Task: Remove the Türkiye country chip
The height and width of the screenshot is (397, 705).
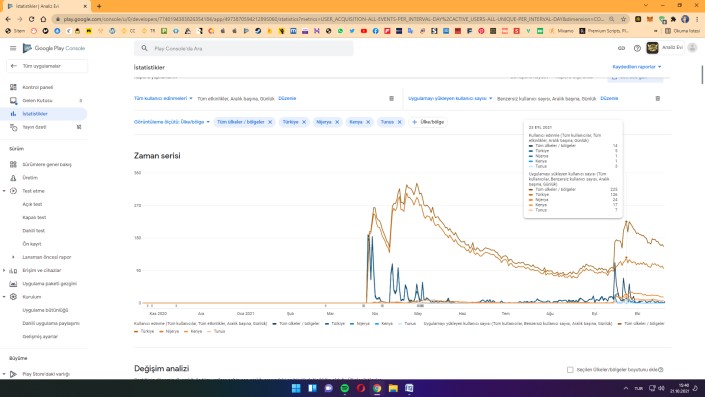Action: pos(304,122)
